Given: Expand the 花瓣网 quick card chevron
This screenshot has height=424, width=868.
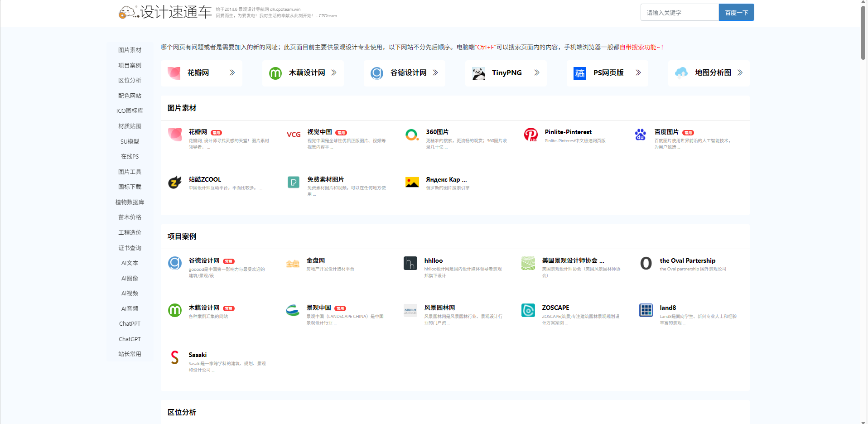Looking at the screenshot, I should [x=231, y=72].
